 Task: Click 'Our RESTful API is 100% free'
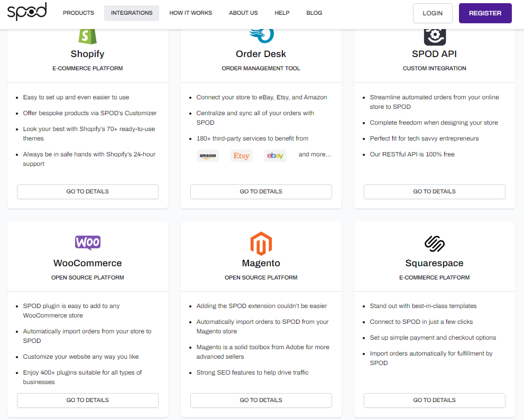412,155
